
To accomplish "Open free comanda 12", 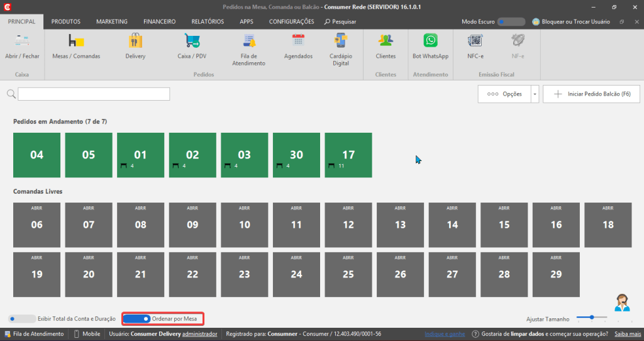I will point(348,225).
